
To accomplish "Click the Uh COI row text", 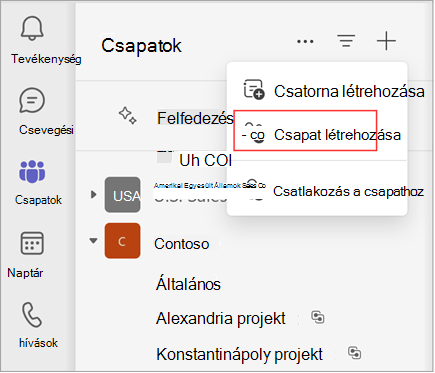I will pyautogui.click(x=205, y=160).
